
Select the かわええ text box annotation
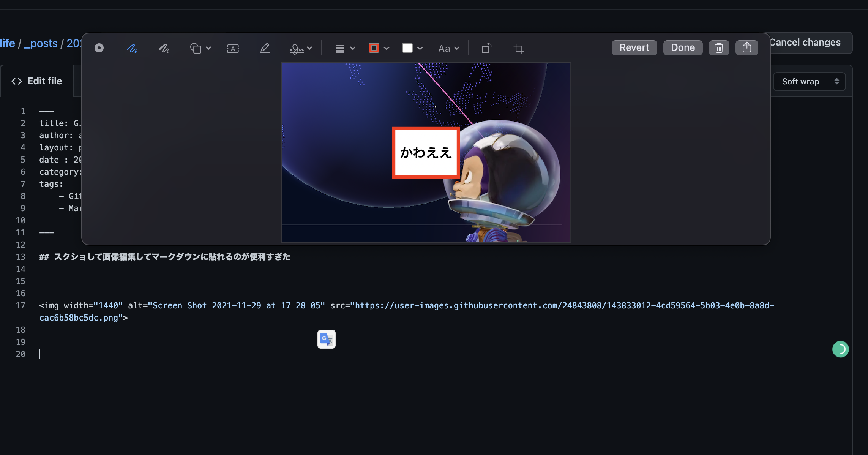coord(426,153)
